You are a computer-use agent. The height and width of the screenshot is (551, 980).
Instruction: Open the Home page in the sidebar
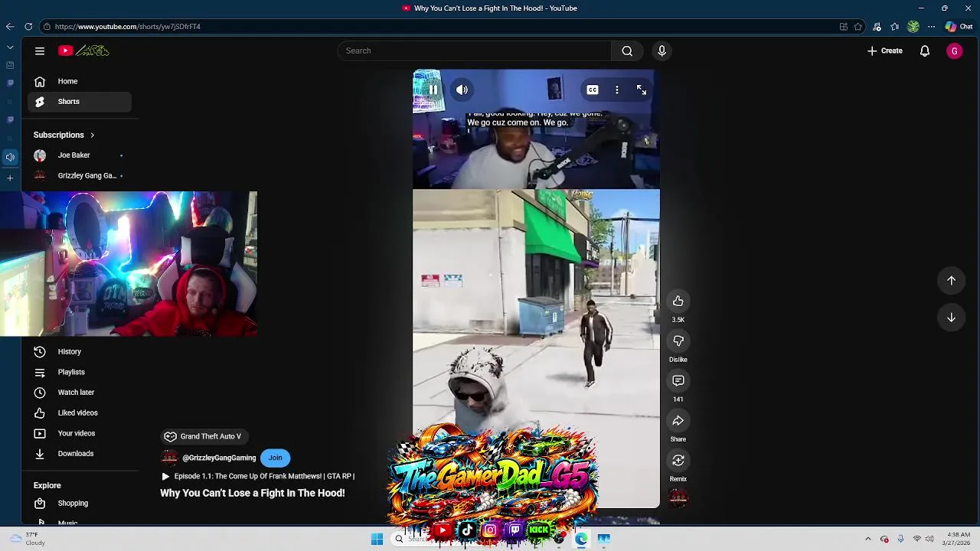80,81
